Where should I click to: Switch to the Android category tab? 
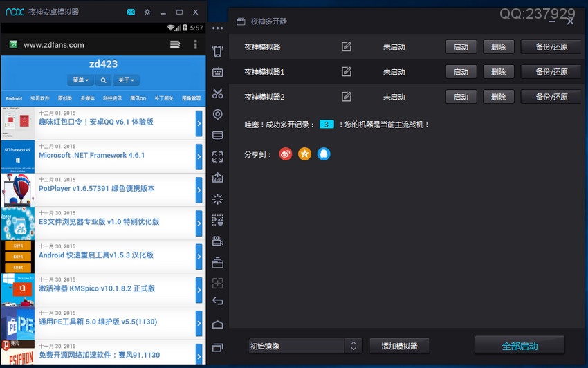[x=14, y=98]
